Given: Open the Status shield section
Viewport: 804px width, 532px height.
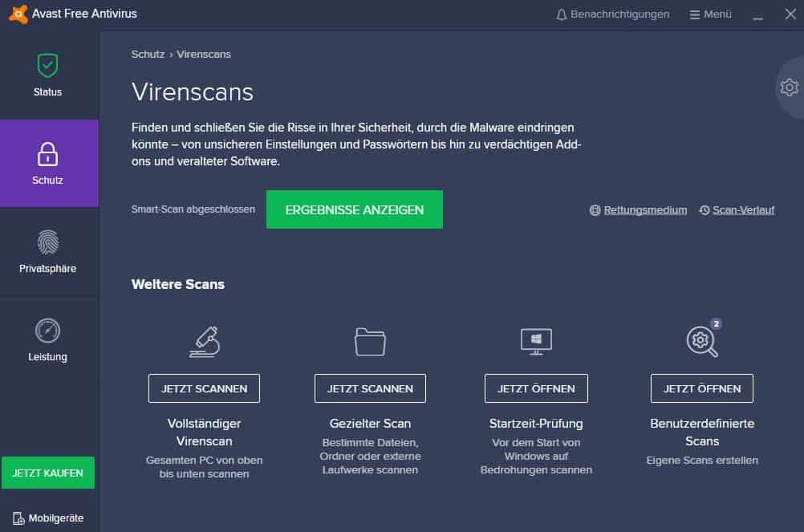Looking at the screenshot, I should [47, 75].
